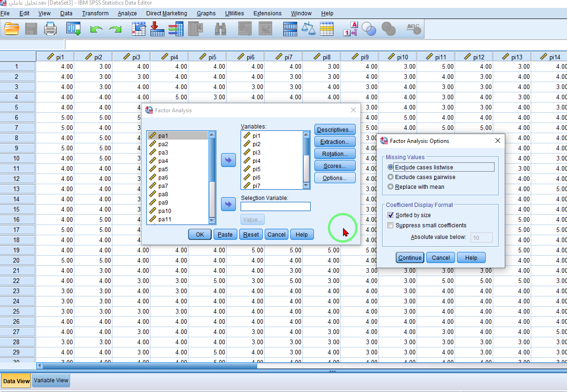The height and width of the screenshot is (392, 567).
Task: Click the green Undo arrow
Action: 96,30
